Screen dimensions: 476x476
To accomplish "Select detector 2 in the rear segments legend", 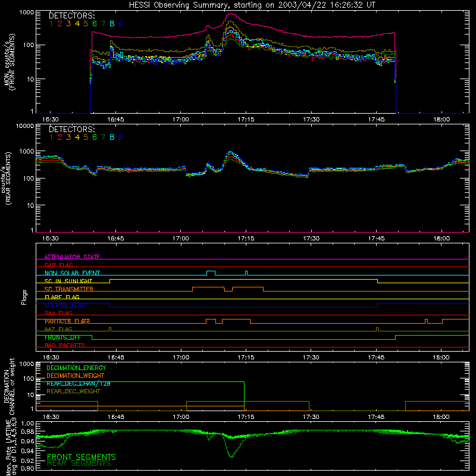I will pyautogui.click(x=60, y=137).
